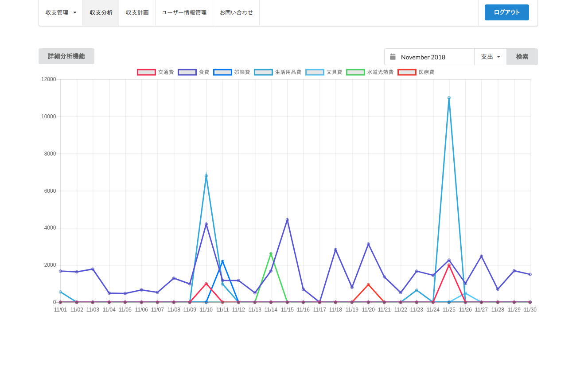Expand the 支出 type dropdown
The width and height of the screenshot is (588, 378).
491,57
